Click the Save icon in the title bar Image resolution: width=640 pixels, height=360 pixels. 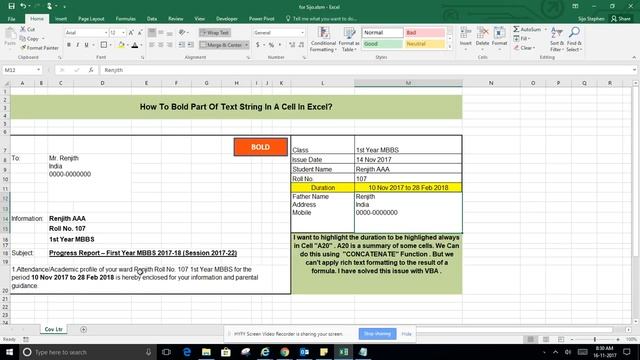tap(11, 6)
